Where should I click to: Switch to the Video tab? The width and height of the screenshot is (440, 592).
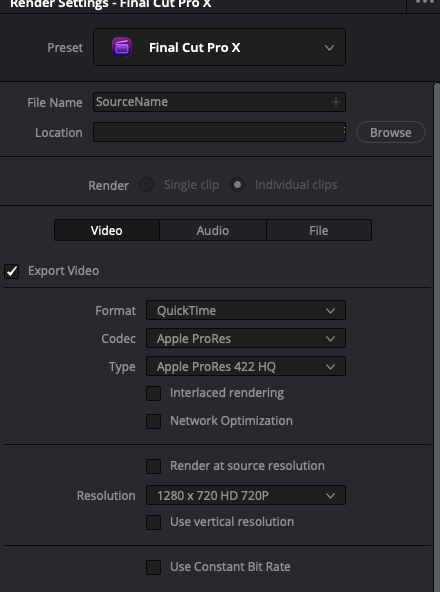pyautogui.click(x=107, y=230)
